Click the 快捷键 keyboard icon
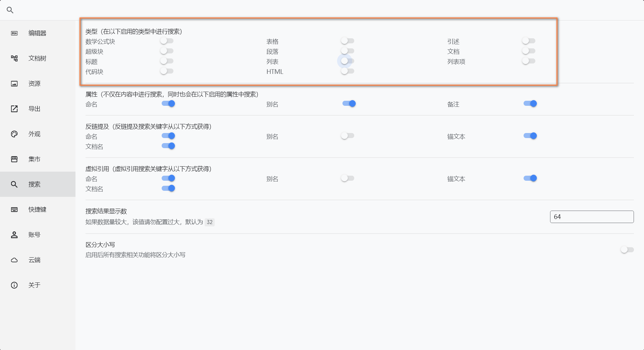This screenshot has height=350, width=644. [14, 209]
